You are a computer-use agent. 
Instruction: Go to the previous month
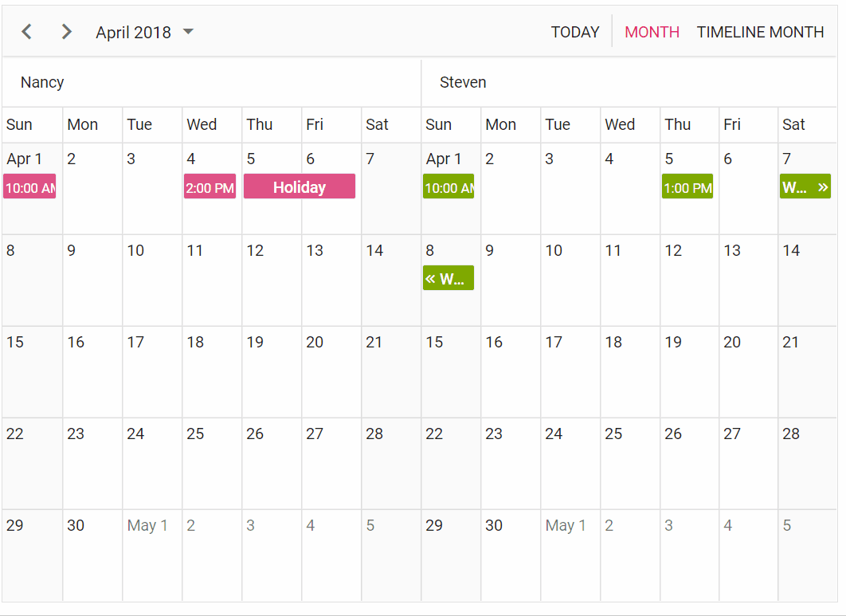point(27,32)
